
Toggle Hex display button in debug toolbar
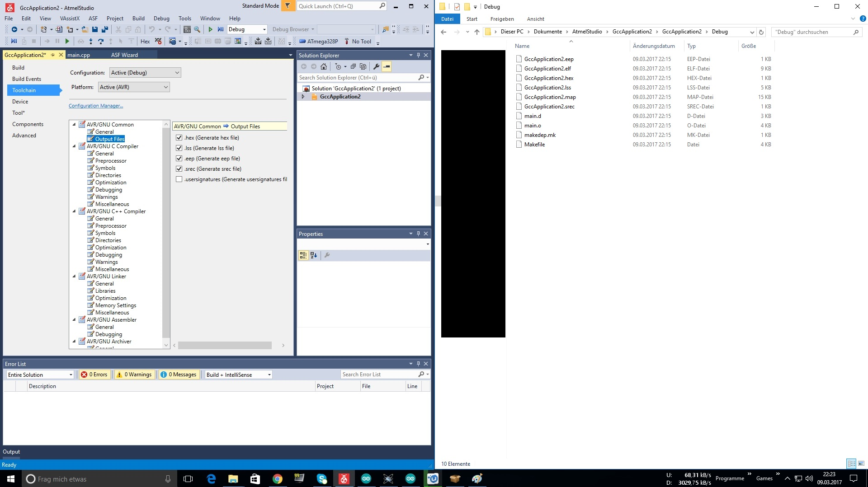click(x=145, y=42)
